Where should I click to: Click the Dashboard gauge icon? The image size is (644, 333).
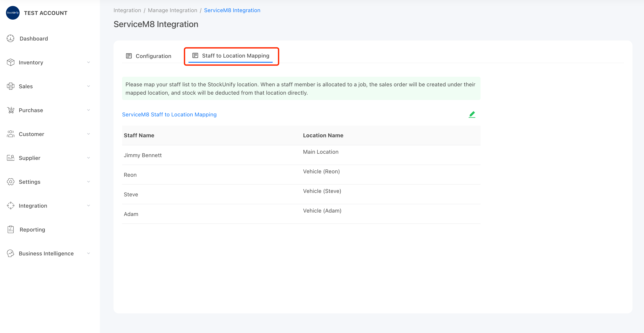coord(10,38)
